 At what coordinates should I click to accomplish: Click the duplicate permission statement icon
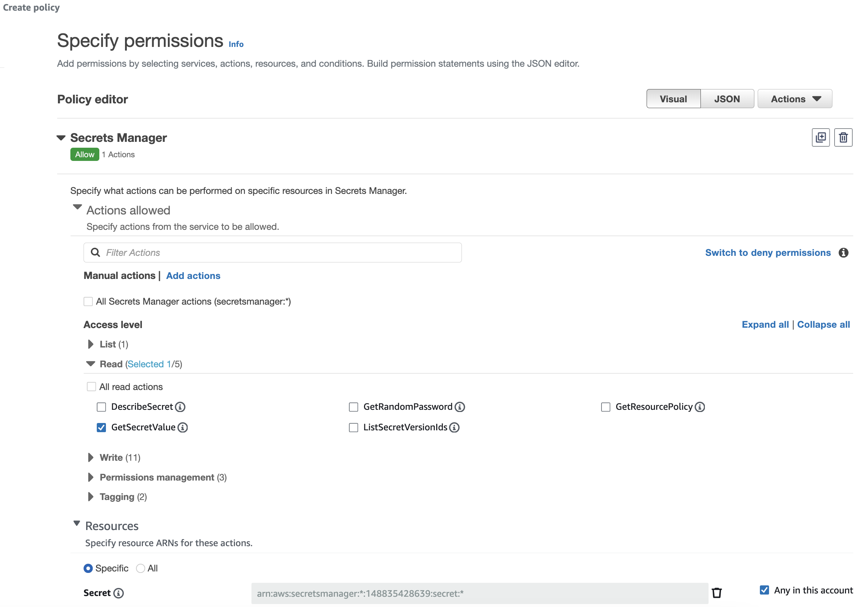click(820, 137)
